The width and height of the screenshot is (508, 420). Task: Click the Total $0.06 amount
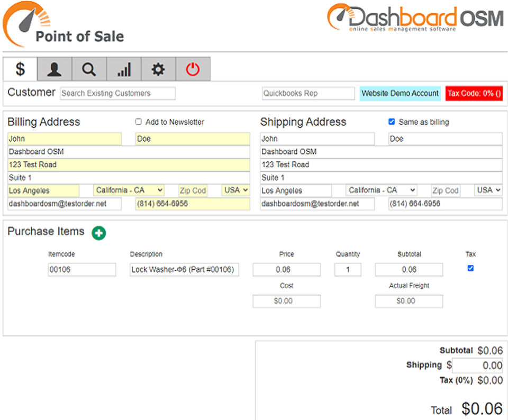pyautogui.click(x=482, y=409)
